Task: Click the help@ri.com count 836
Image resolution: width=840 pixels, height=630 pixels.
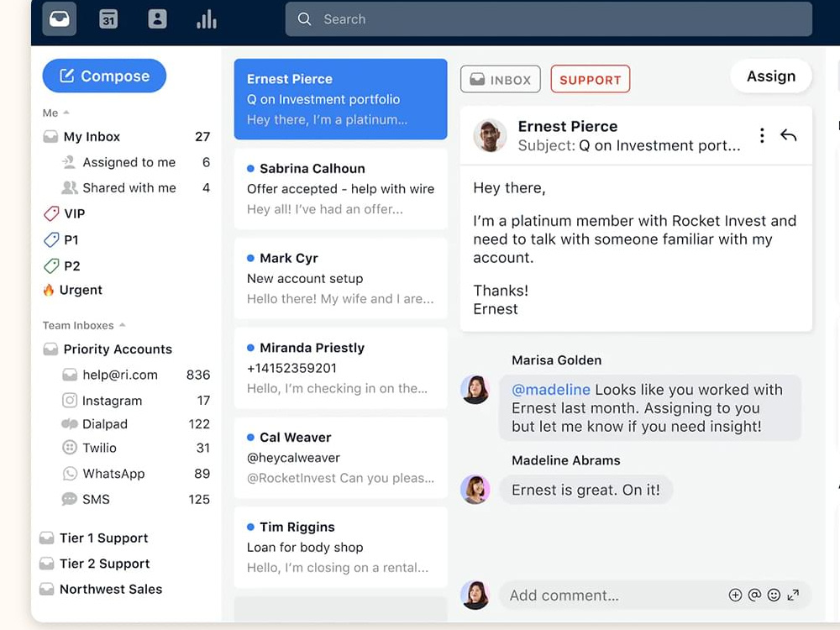Action: [198, 375]
